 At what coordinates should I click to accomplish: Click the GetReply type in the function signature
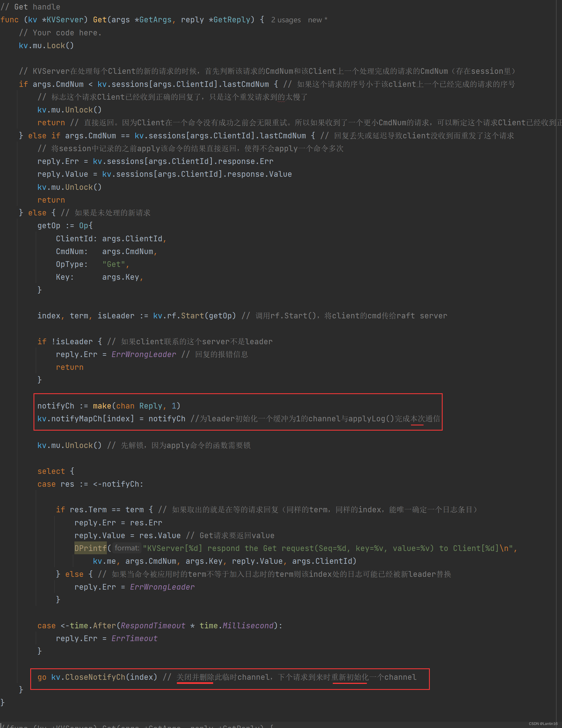tap(231, 20)
